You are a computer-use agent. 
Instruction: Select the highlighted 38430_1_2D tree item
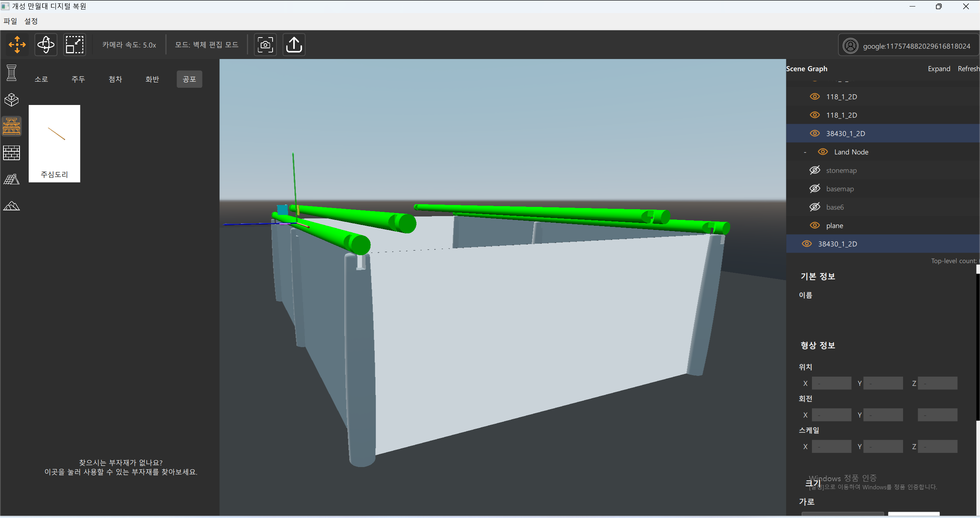coord(845,133)
